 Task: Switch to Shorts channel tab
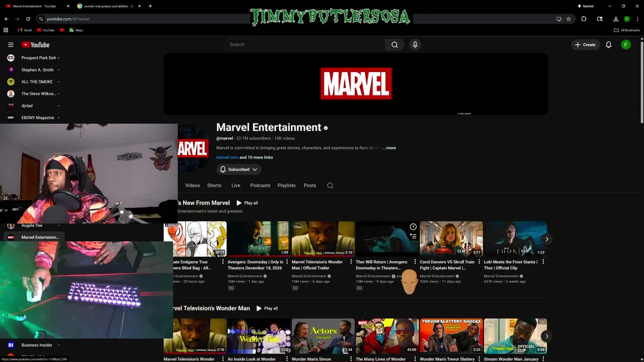click(214, 186)
